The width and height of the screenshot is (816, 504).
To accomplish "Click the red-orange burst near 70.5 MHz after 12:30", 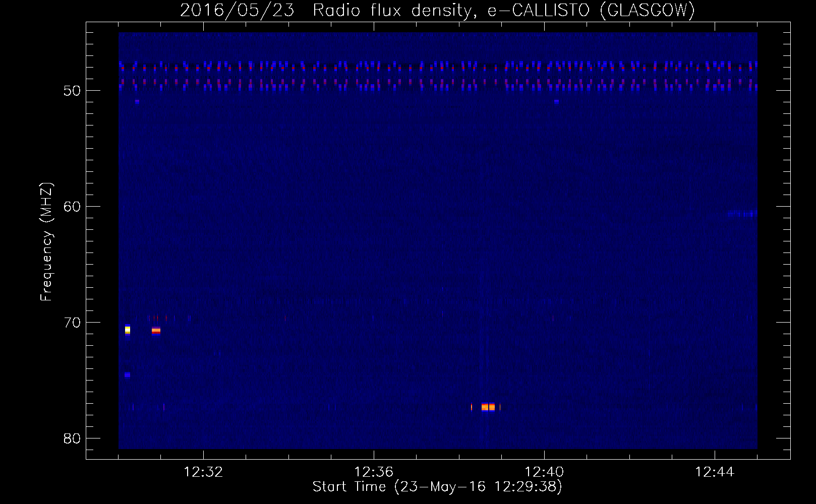I will 156,331.
